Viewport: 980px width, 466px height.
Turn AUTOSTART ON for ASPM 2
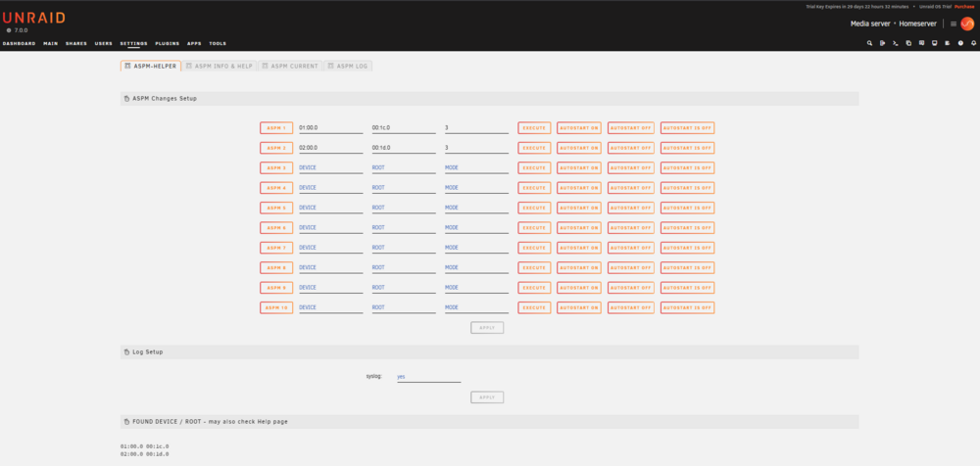click(x=579, y=148)
